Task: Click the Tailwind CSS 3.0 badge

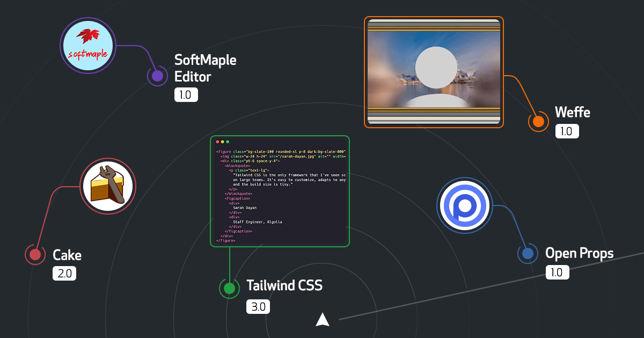Action: pos(258,306)
